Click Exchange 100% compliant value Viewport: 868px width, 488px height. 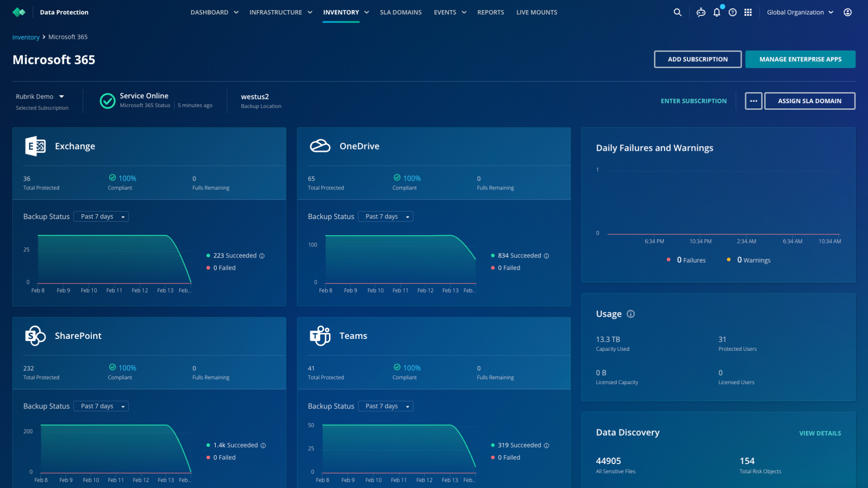(x=127, y=178)
